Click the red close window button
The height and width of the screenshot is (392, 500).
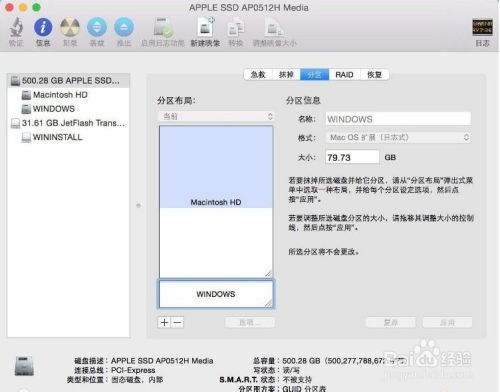click(10, 7)
